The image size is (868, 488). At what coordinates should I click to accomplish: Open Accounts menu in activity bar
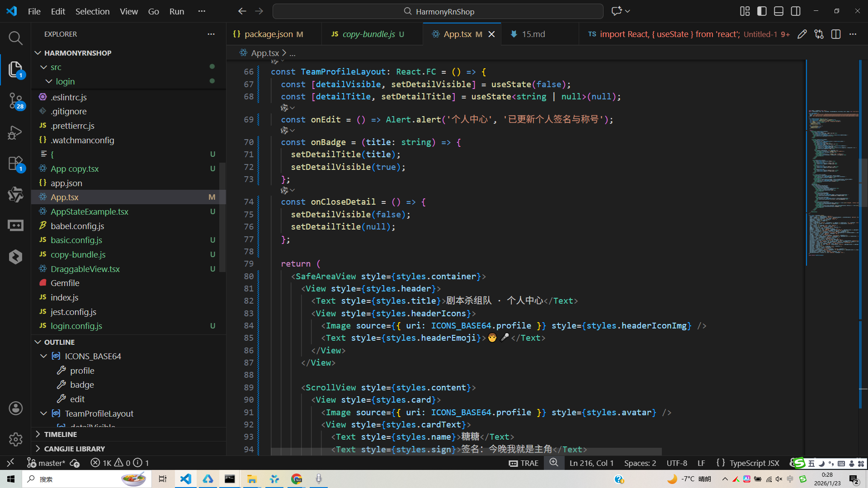pos(15,408)
